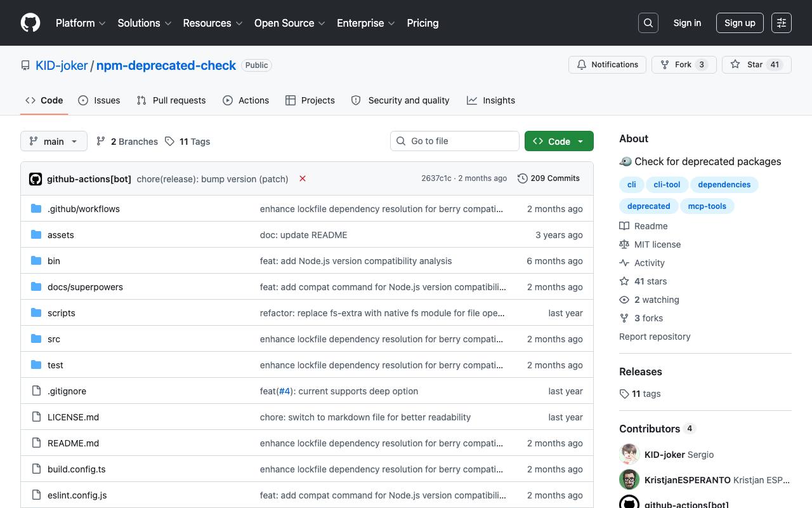Star the repository with Star button
This screenshot has width=812, height=508.
(x=757, y=65)
